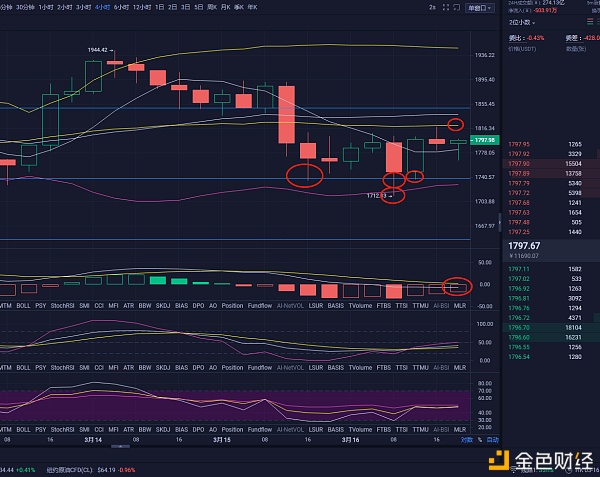Toggle 对数 logarithmic price scale
The width and height of the screenshot is (600, 477).
[467, 440]
